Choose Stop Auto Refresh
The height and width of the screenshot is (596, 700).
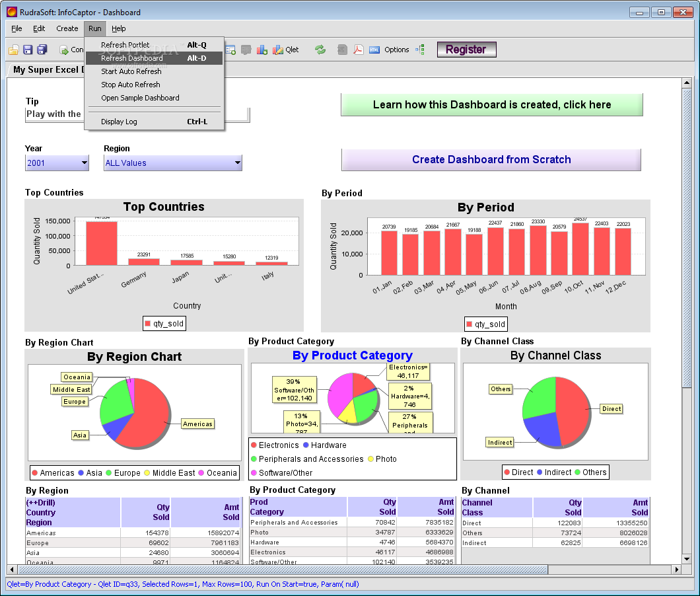tap(154, 85)
